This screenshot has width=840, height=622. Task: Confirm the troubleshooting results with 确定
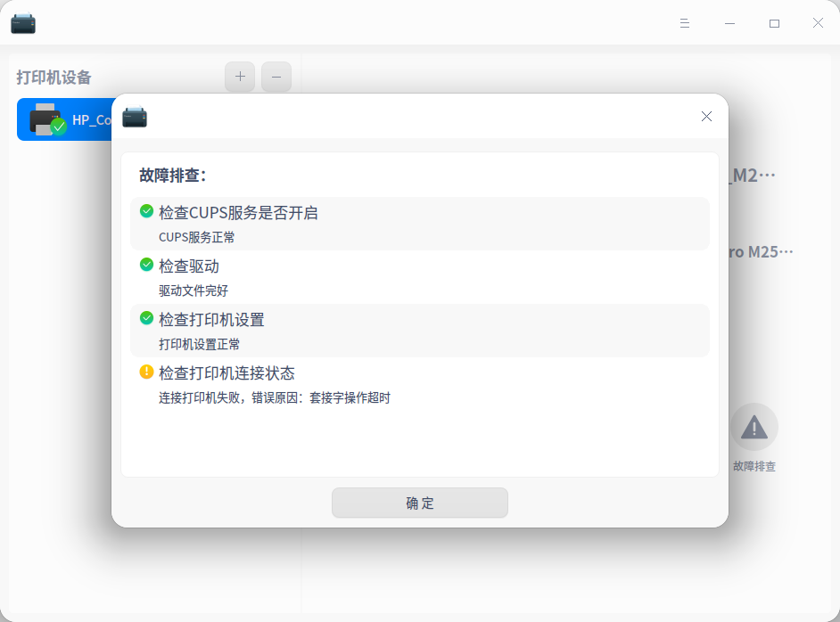coord(419,503)
